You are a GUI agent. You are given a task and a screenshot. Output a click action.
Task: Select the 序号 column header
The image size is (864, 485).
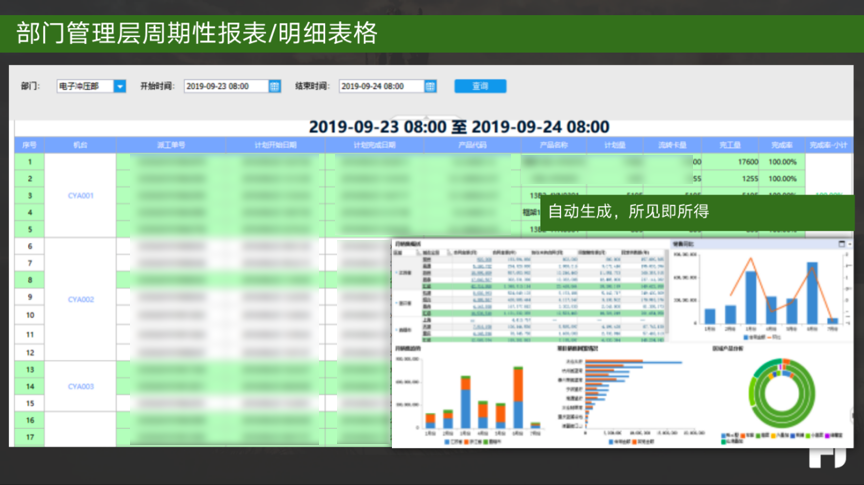click(x=29, y=145)
